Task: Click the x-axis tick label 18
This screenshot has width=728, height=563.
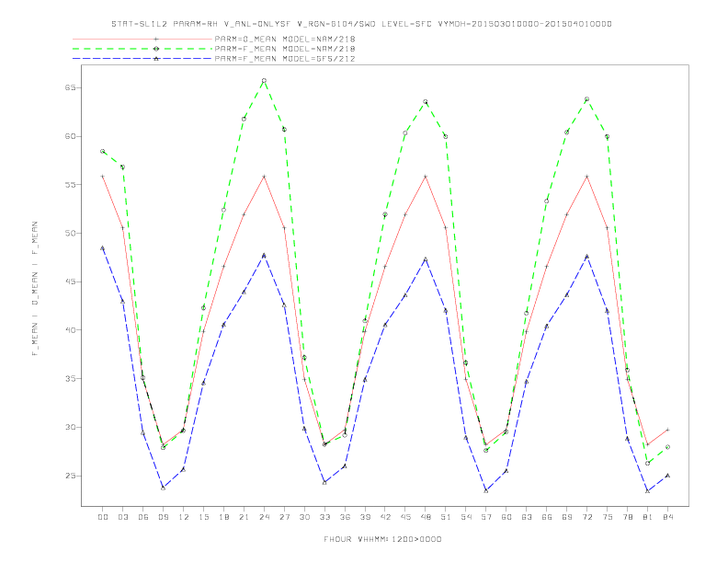Action: [223, 517]
